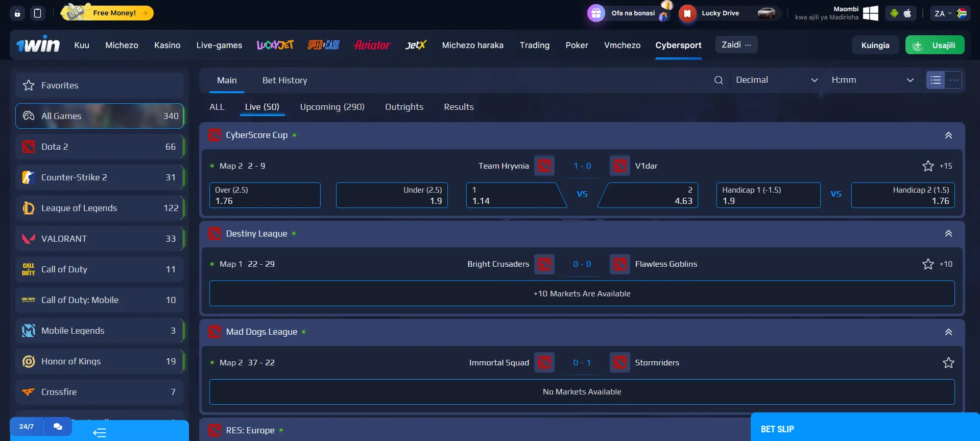Open Favorites in the sidebar
The image size is (980, 441).
point(100,85)
